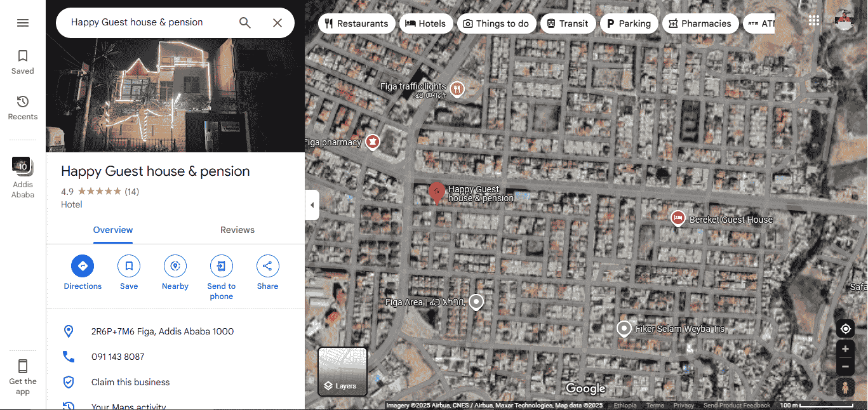Open the Privacy link in the footer
This screenshot has width=868, height=410.
(x=684, y=406)
